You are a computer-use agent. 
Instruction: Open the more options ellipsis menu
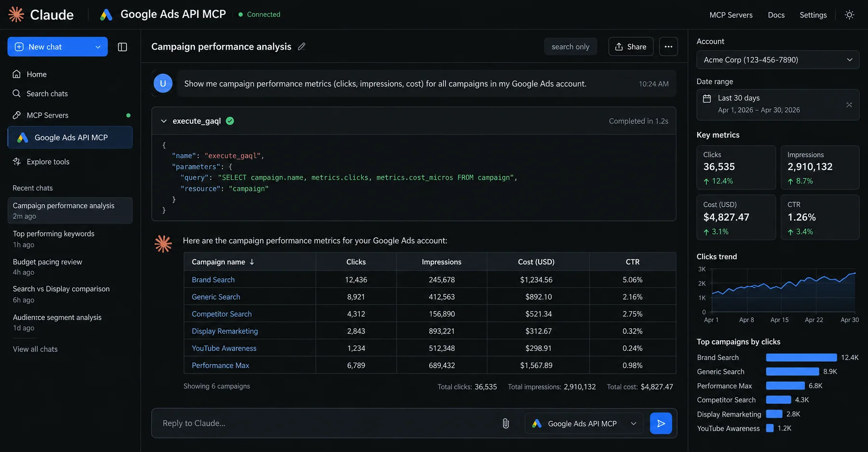point(668,47)
